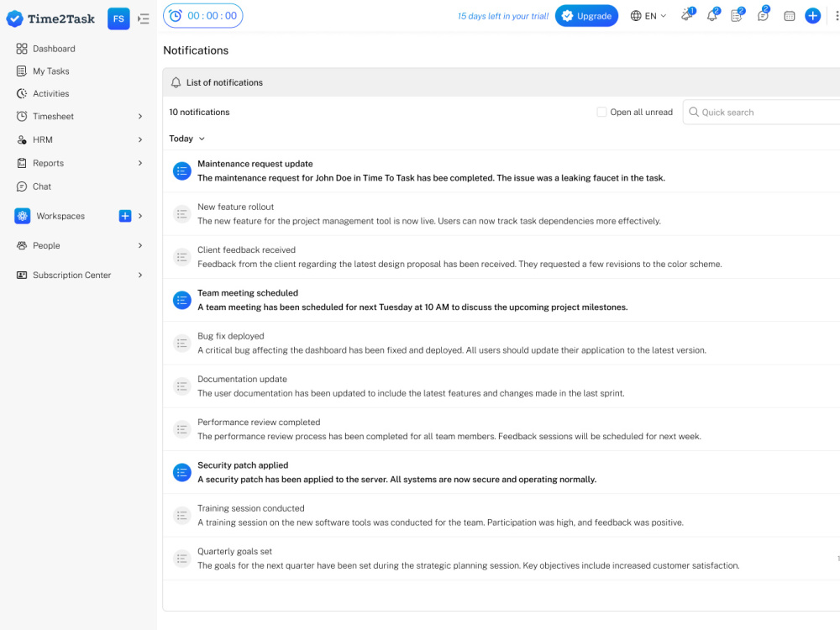Click the '15 days left in your trial!' text
This screenshot has width=840, height=630.
[503, 16]
